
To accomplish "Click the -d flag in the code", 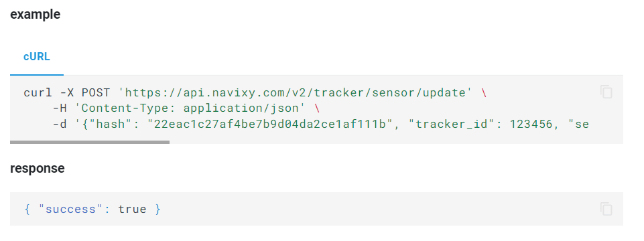I will (x=60, y=124).
